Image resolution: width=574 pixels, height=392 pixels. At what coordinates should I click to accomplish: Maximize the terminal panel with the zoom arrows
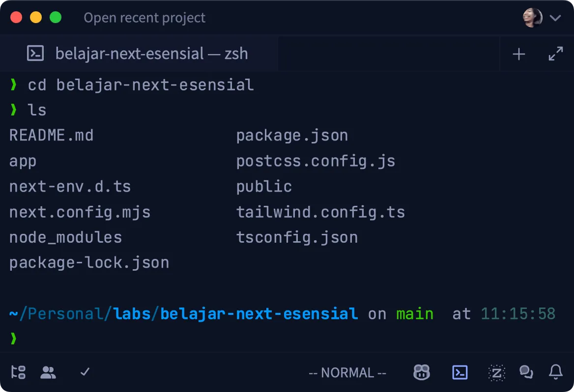coord(556,54)
